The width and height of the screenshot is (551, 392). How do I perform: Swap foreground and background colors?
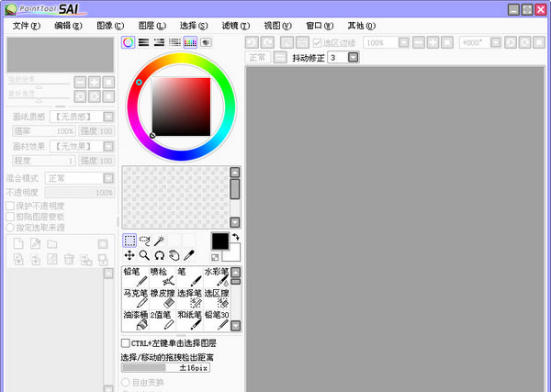pyautogui.click(x=235, y=238)
